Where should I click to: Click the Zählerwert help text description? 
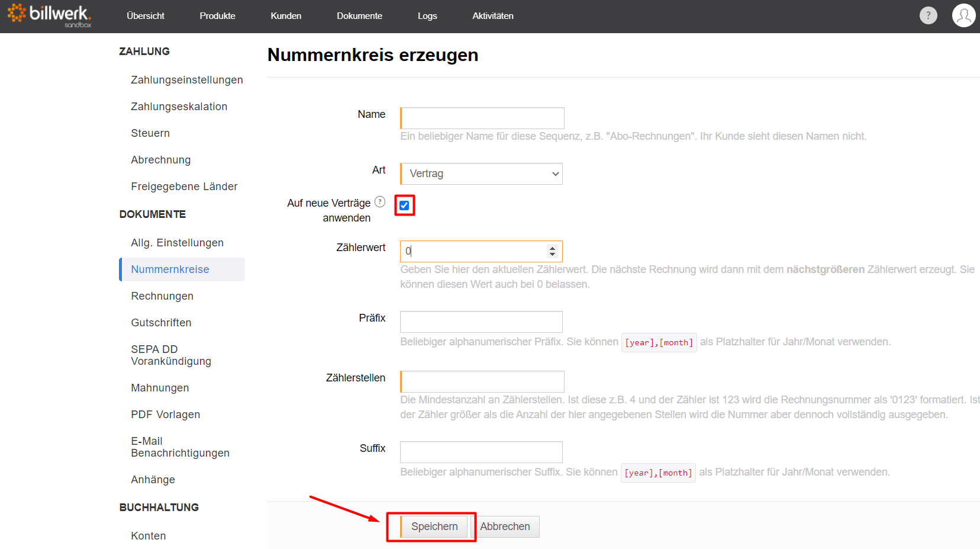tap(687, 277)
